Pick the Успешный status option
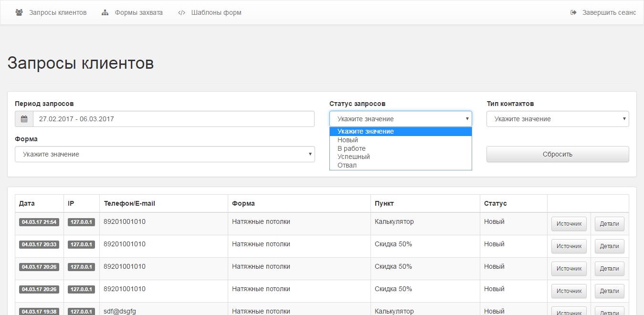The height and width of the screenshot is (315, 644). tap(353, 157)
